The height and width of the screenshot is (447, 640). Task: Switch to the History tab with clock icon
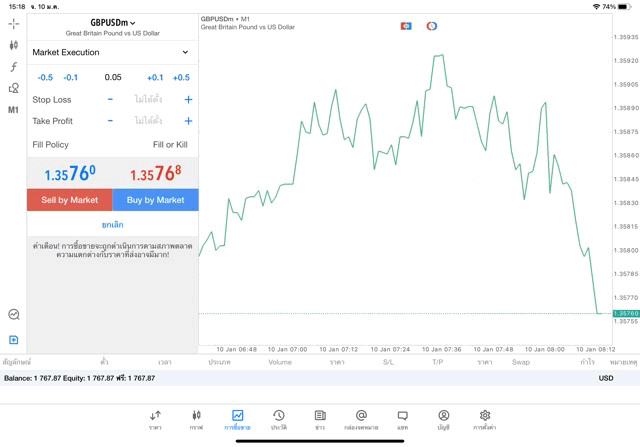278,419
